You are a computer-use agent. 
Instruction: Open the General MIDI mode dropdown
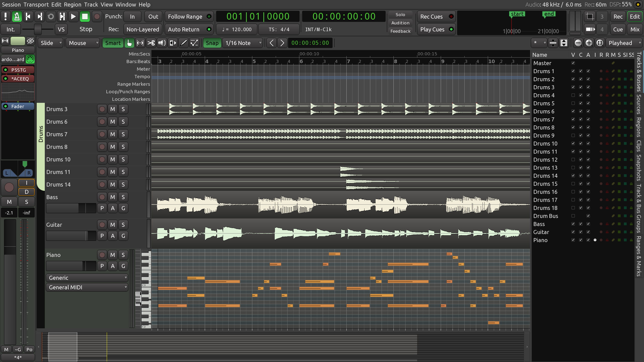[87, 287]
